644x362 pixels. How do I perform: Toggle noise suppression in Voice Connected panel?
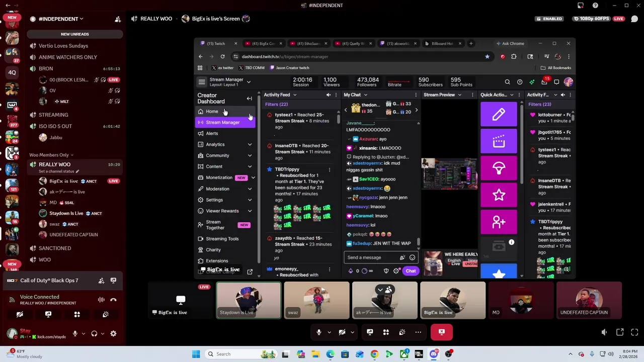coord(101,300)
